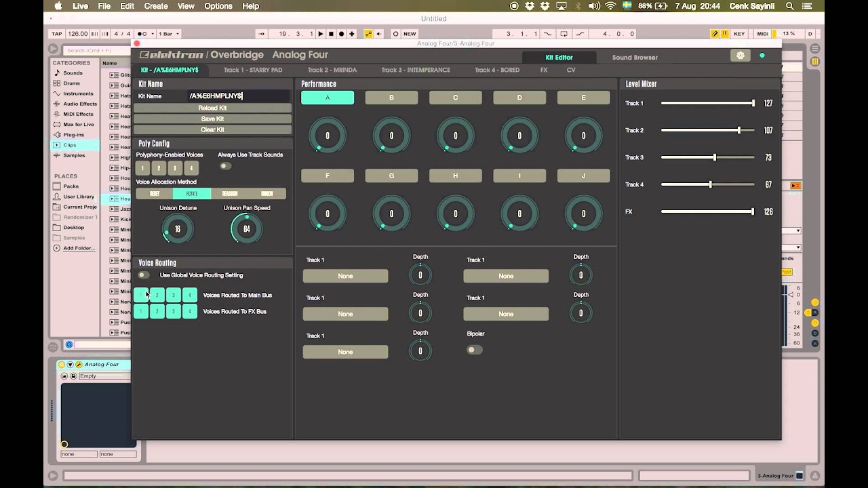Image resolution: width=868 pixels, height=488 pixels.
Task: Toggle Use Global Voice Routing Setting
Action: point(143,275)
